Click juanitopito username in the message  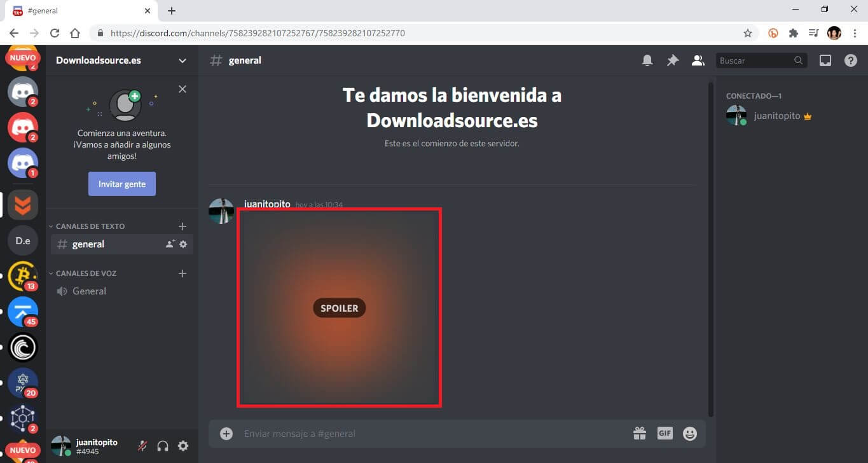(267, 204)
